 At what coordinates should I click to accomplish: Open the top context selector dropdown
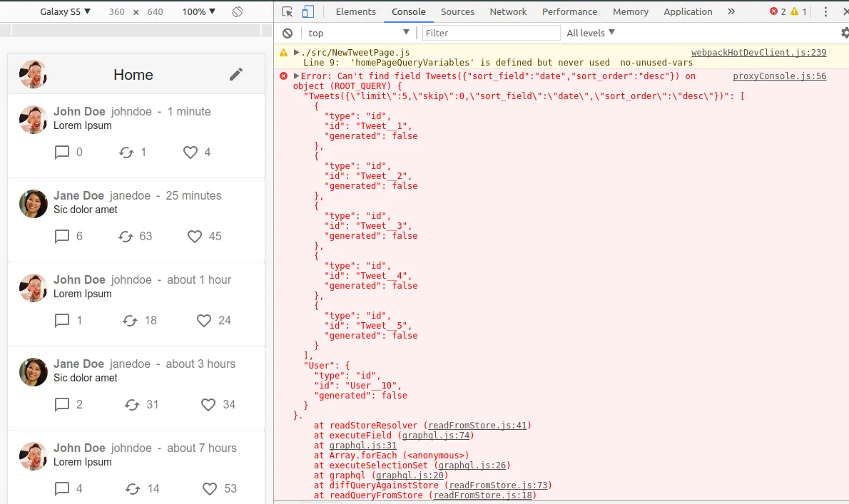pyautogui.click(x=357, y=33)
